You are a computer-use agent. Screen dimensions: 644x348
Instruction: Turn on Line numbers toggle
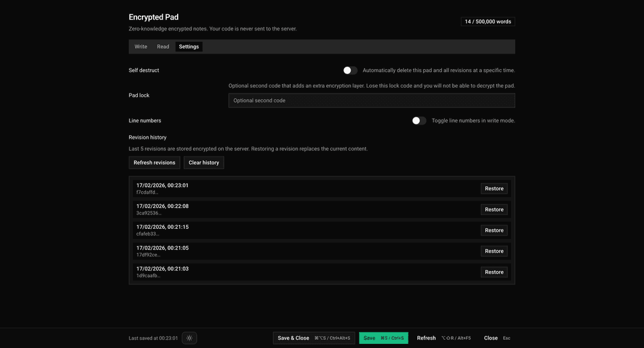419,120
